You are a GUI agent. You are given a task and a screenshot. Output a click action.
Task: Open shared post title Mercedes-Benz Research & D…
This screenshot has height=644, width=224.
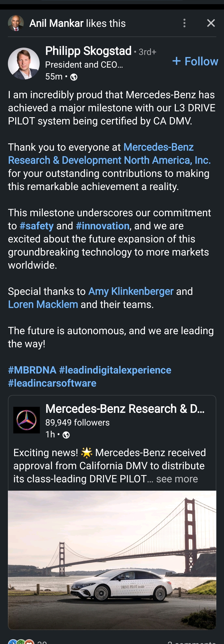click(x=125, y=409)
